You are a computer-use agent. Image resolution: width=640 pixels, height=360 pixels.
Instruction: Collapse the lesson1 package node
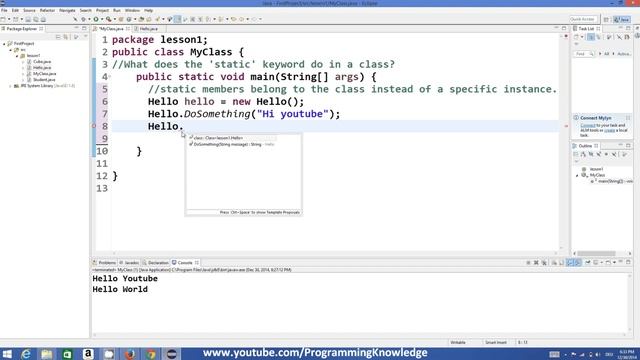[x=17, y=56]
